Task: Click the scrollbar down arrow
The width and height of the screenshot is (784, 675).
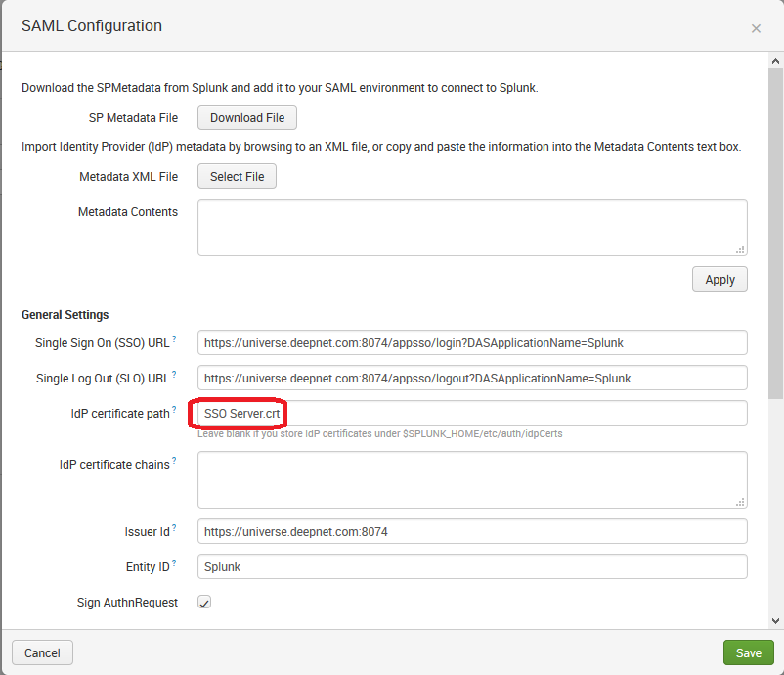Action: (x=775, y=620)
